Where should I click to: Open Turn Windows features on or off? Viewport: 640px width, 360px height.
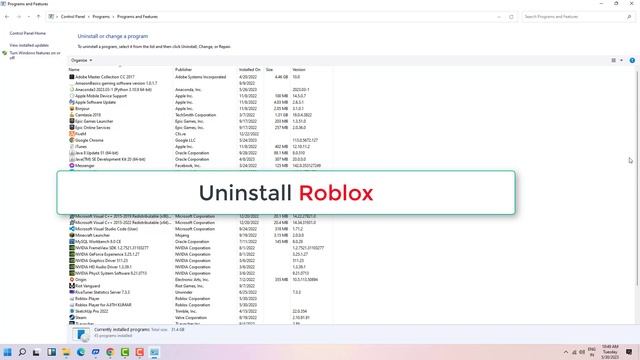tap(35, 55)
